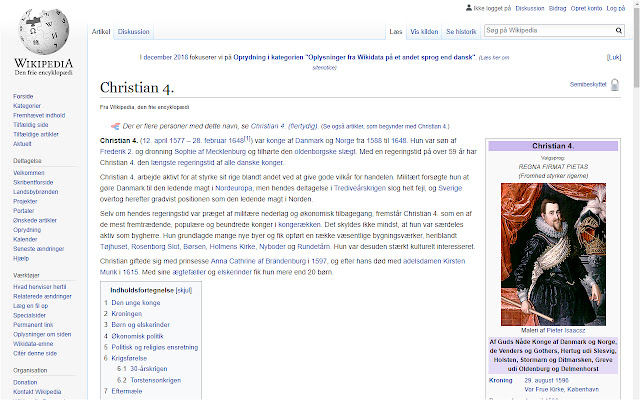
Task: Dismiss the site notice with Luk
Action: [x=614, y=58]
